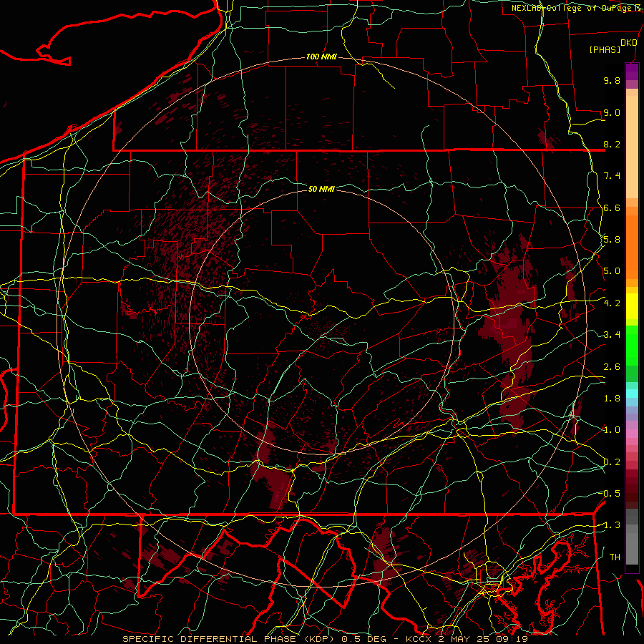Image resolution: width=644 pixels, height=644 pixels.
Task: Click the 4.2 value on the scale
Action: 612,303
